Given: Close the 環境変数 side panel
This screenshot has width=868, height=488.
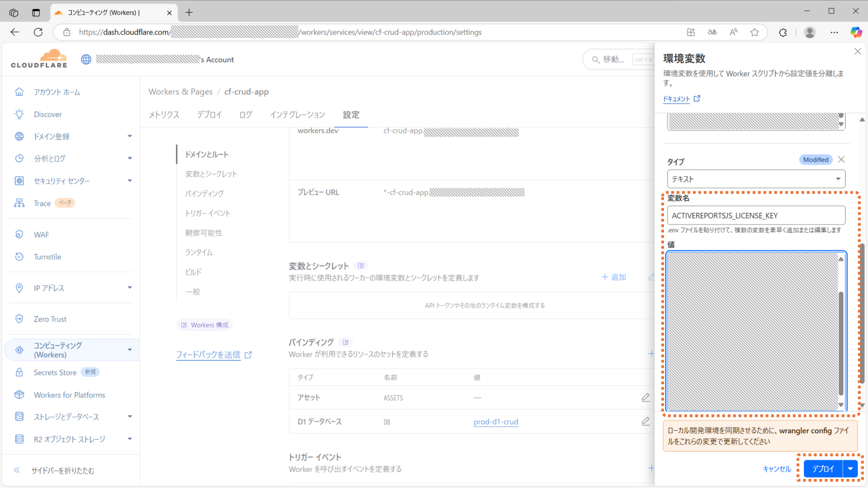Looking at the screenshot, I should click(858, 52).
